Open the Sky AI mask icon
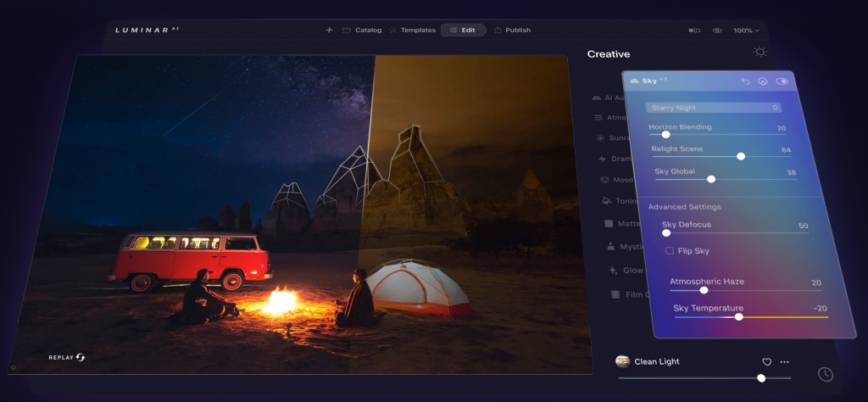Screen dimensions: 868x402 (763, 81)
